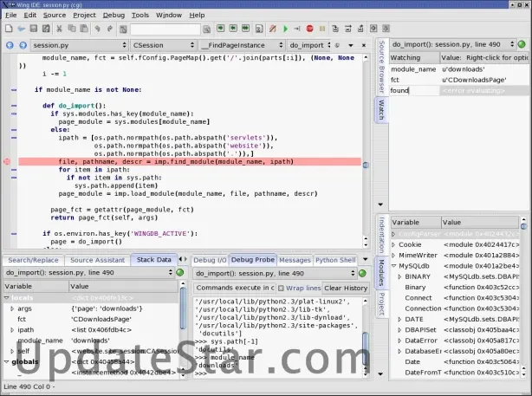The width and height of the screenshot is (532, 396).
Task: Start debugging with the green play icon
Action: pos(285,29)
